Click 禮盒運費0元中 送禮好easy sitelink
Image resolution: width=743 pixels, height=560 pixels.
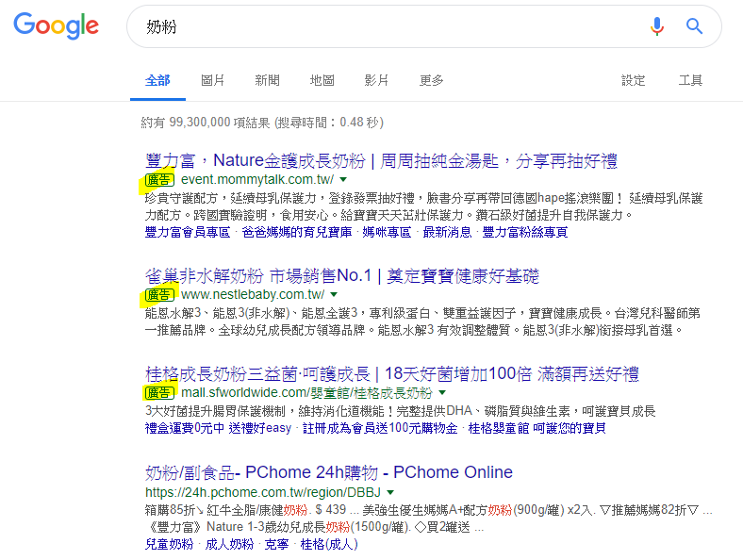click(x=218, y=428)
